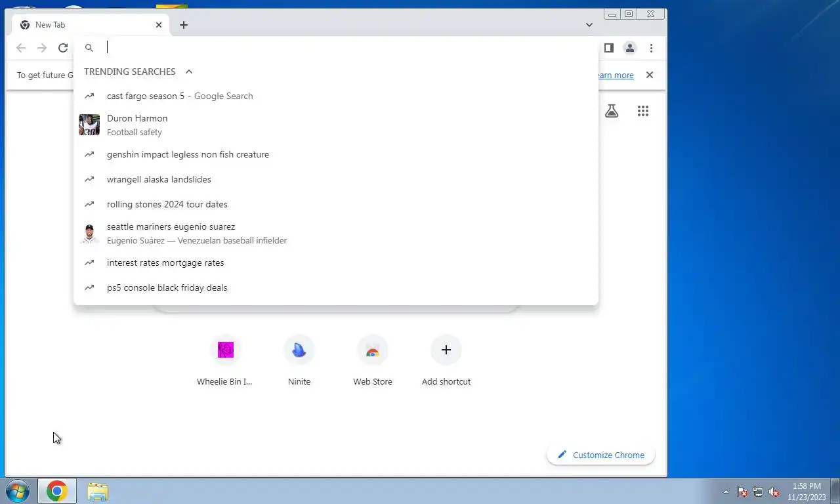This screenshot has height=504, width=840.
Task: Click the muted volume tray icon
Action: 774,492
